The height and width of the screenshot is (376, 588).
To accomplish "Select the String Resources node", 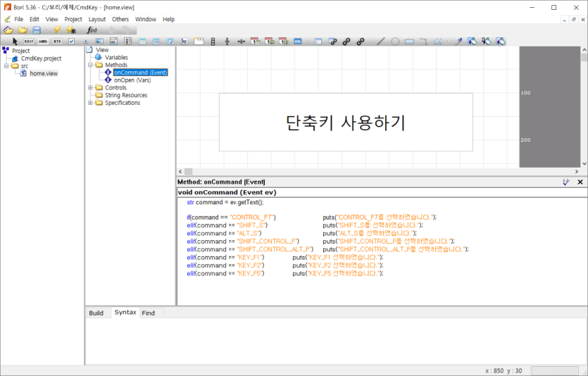I will [x=126, y=95].
